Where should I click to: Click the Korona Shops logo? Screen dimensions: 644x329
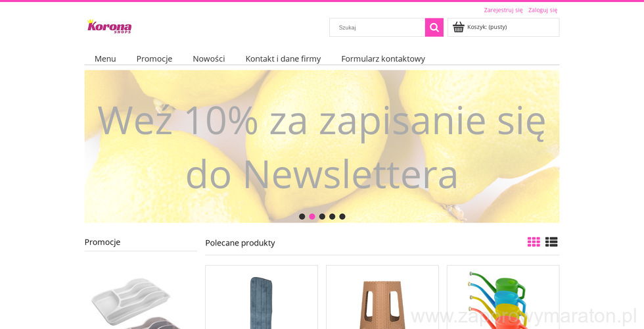[x=109, y=26]
